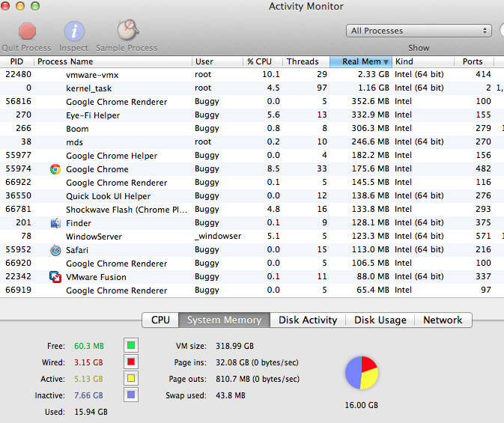The width and height of the screenshot is (504, 423).
Task: Sort by Threads column header
Action: coord(306,61)
